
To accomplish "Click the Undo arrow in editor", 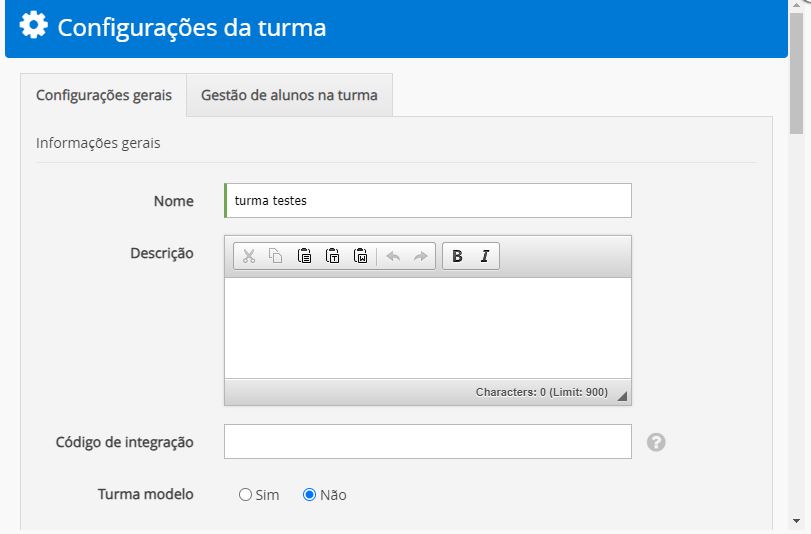I will point(393,256).
